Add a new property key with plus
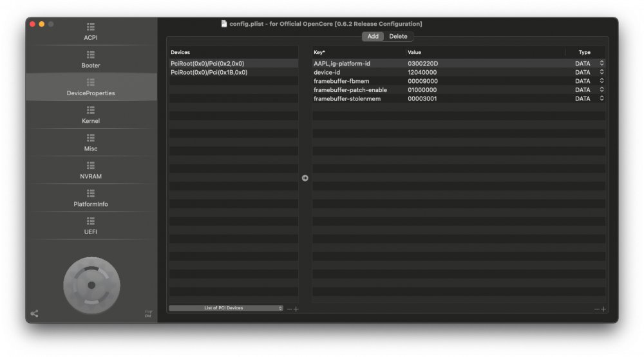644x357 pixels. pyautogui.click(x=603, y=309)
